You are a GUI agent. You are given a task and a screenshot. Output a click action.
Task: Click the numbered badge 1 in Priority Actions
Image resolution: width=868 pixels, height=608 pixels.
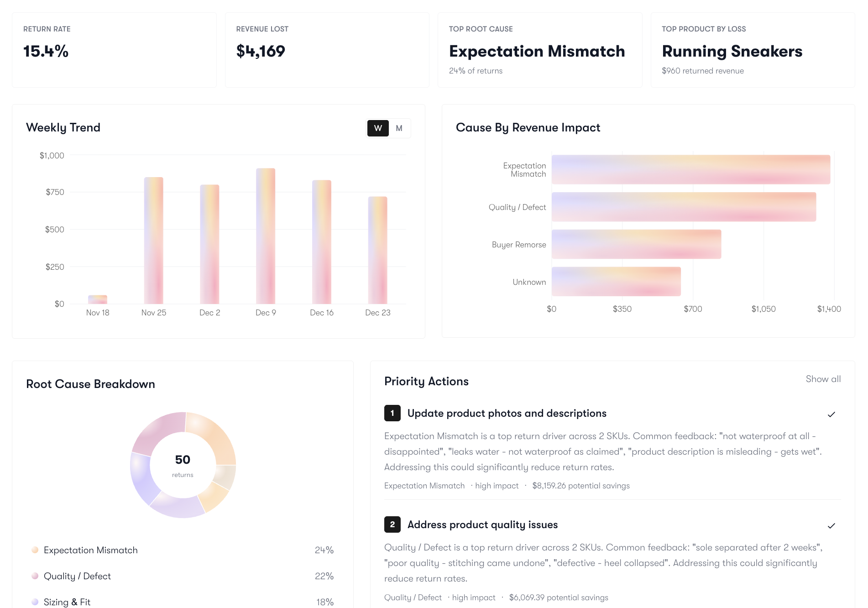[x=392, y=414]
